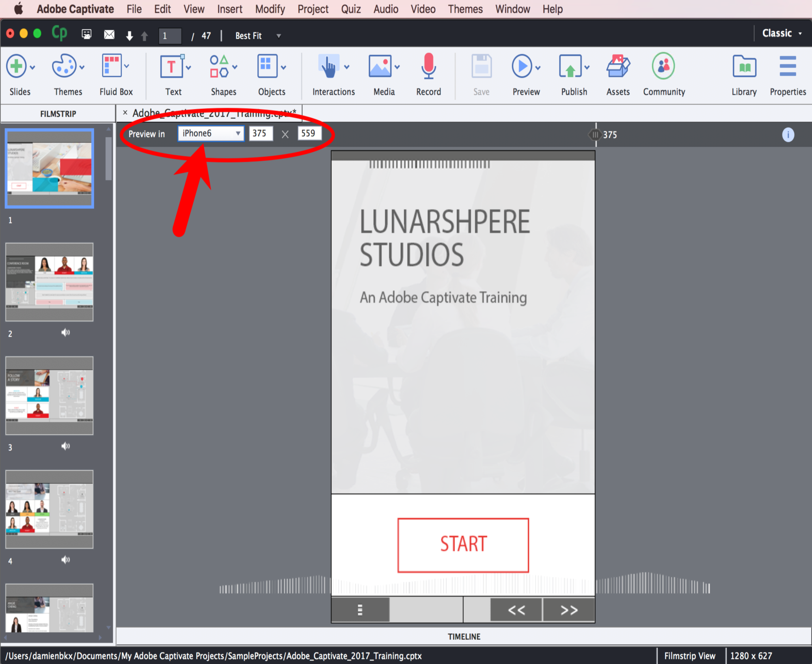
Task: Toggle the Properties panel icon
Action: 788,66
